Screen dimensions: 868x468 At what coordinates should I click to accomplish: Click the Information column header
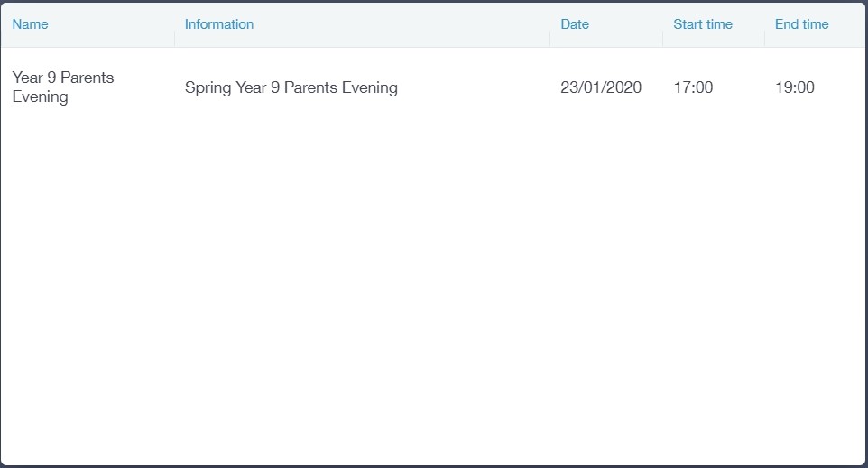pos(219,24)
